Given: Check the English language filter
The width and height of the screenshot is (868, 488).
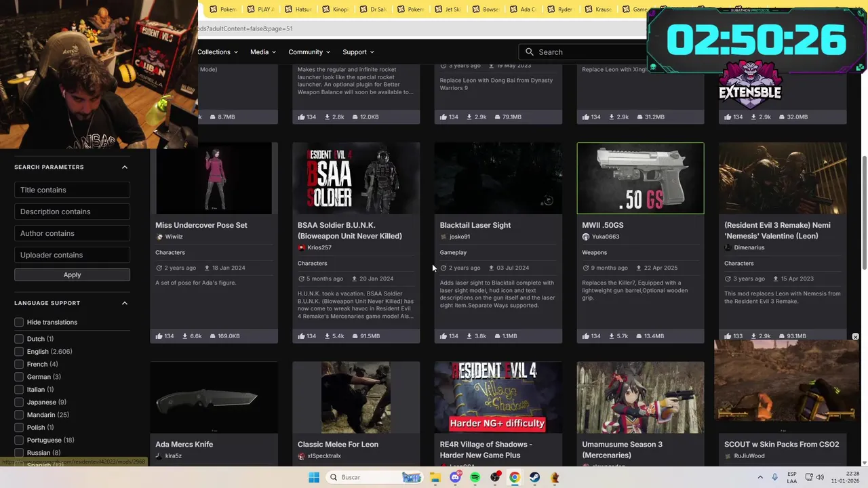Looking at the screenshot, I should (x=19, y=352).
